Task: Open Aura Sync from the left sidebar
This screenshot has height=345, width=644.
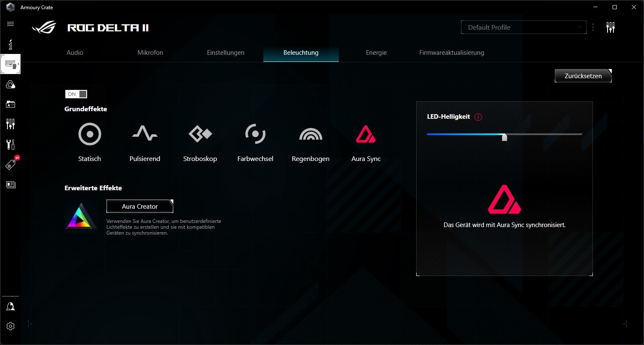Action: pyautogui.click(x=10, y=85)
